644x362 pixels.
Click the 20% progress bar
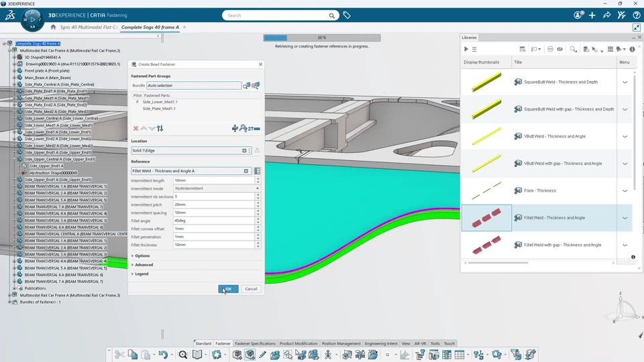click(x=322, y=38)
